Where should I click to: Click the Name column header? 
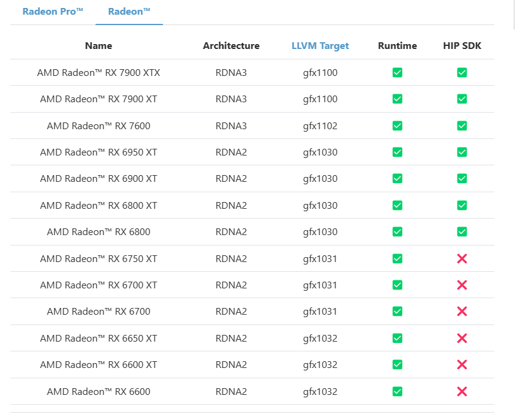(99, 46)
